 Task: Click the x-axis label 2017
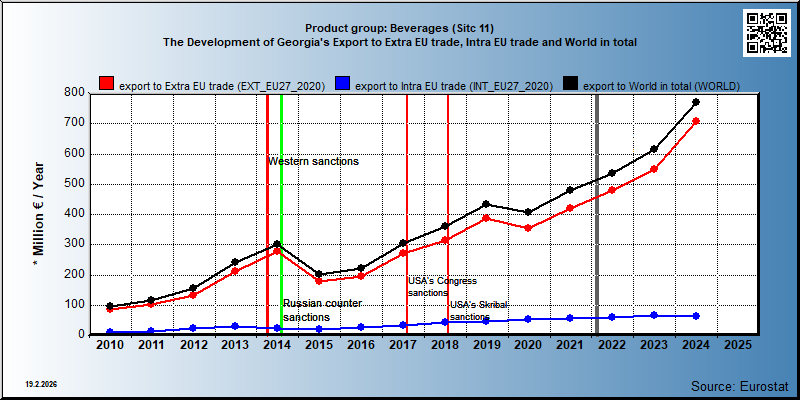pos(403,345)
